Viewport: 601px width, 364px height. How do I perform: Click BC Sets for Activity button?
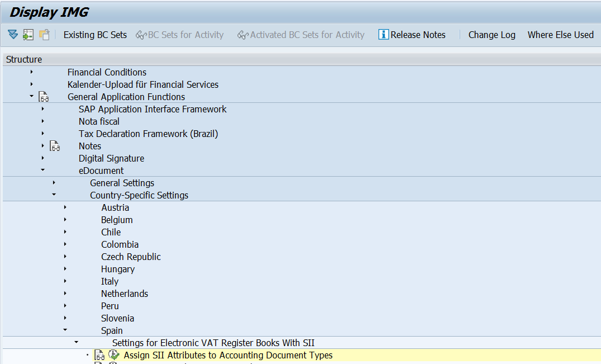(x=180, y=35)
